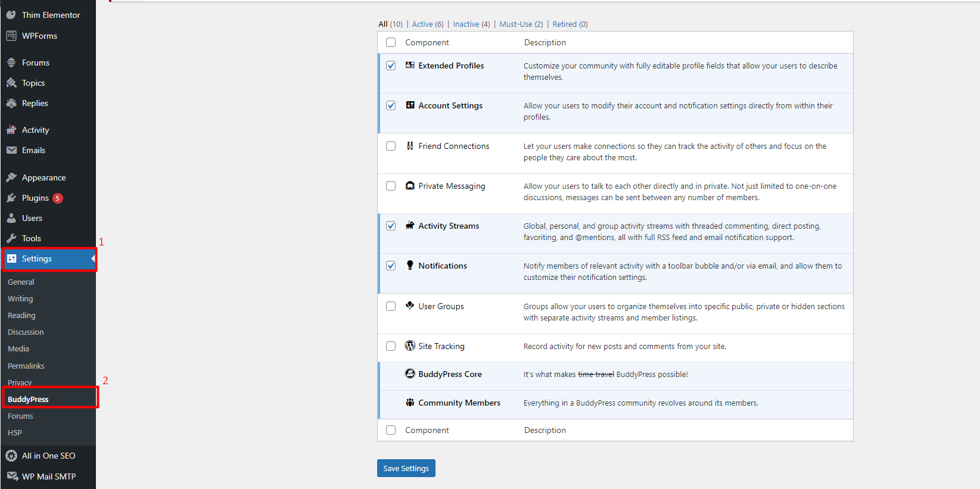Click the Users icon in sidebar

click(x=11, y=218)
